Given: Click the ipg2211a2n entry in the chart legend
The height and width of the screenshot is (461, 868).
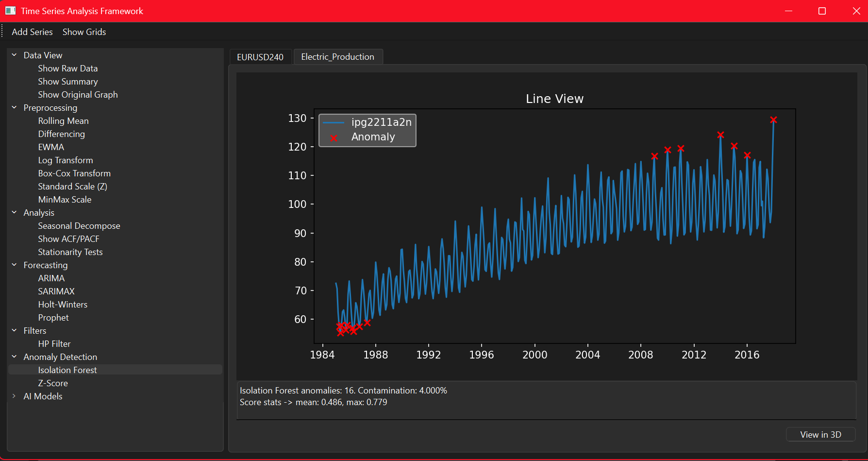Looking at the screenshot, I should (382, 122).
